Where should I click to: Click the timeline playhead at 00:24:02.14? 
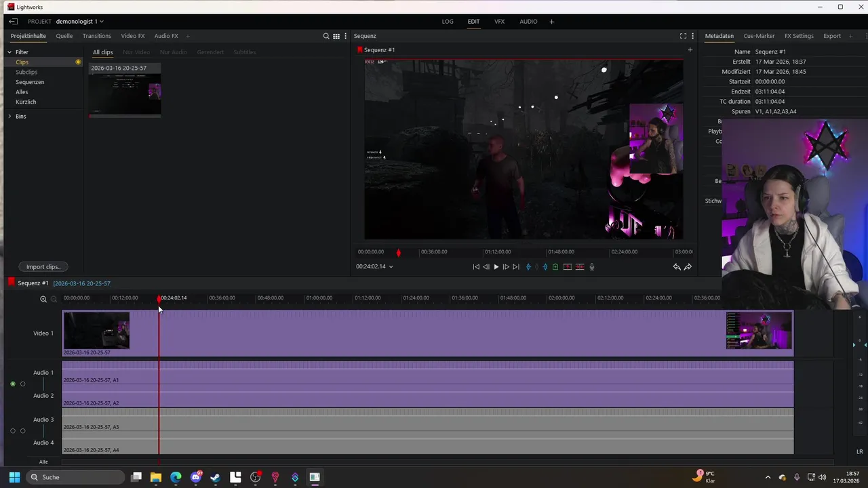pyautogui.click(x=159, y=299)
